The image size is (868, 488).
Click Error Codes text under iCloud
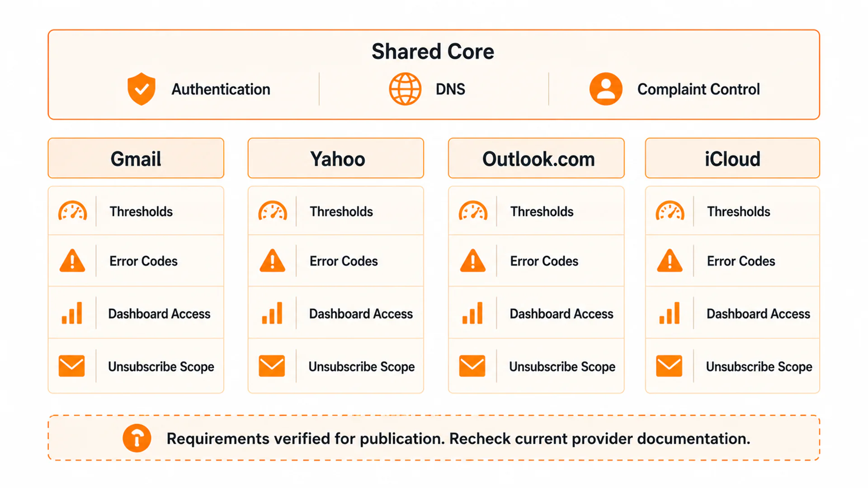741,261
